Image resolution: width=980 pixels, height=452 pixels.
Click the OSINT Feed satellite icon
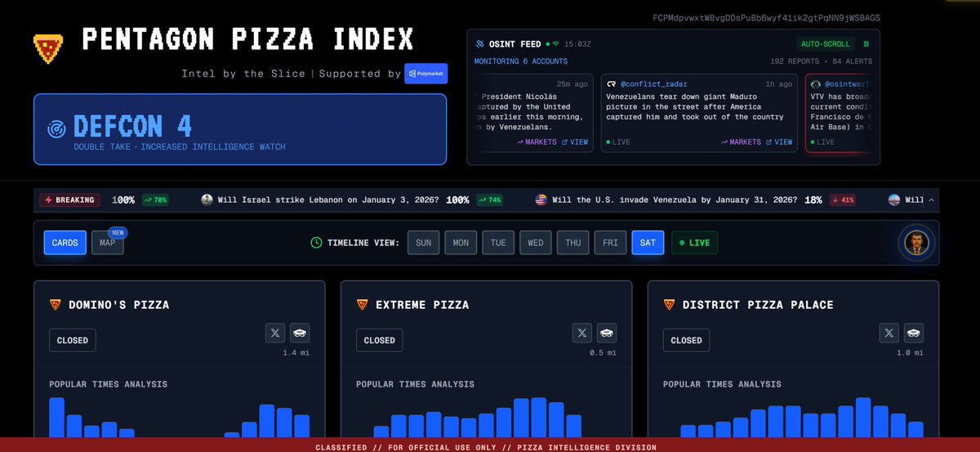479,43
